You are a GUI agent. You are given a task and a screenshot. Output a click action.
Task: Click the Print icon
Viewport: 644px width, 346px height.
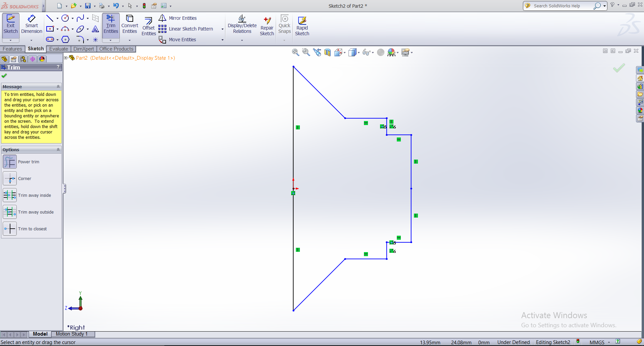point(102,6)
